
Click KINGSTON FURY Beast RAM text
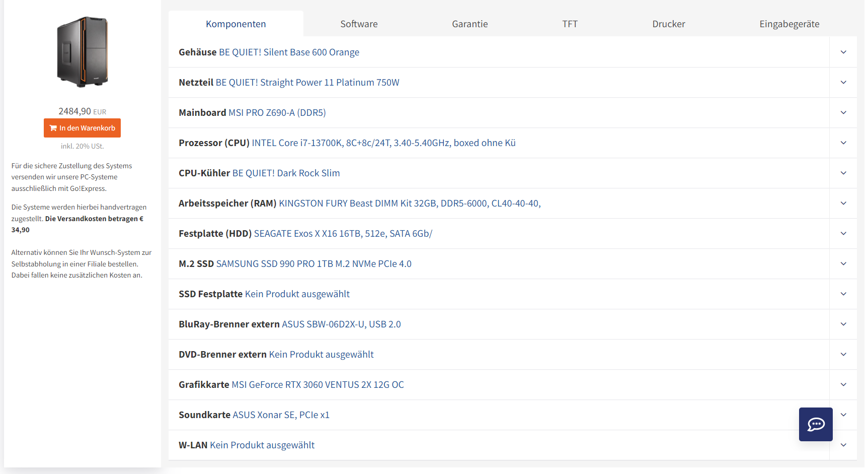(x=410, y=204)
